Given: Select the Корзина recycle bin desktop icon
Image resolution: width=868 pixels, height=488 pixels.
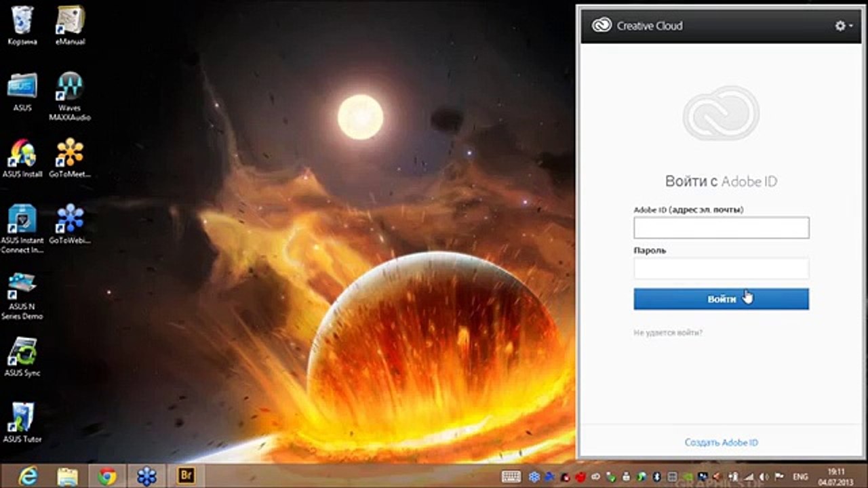Looking at the screenshot, I should tap(22, 26).
